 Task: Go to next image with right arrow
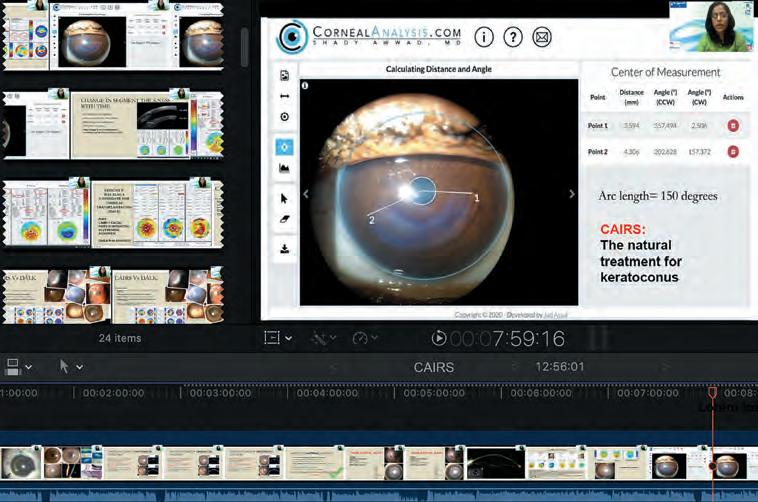click(x=572, y=194)
